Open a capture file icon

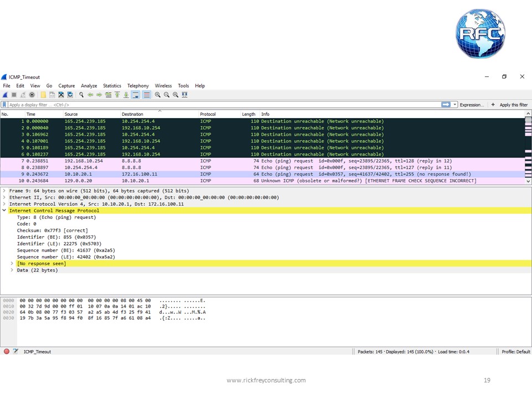43,95
